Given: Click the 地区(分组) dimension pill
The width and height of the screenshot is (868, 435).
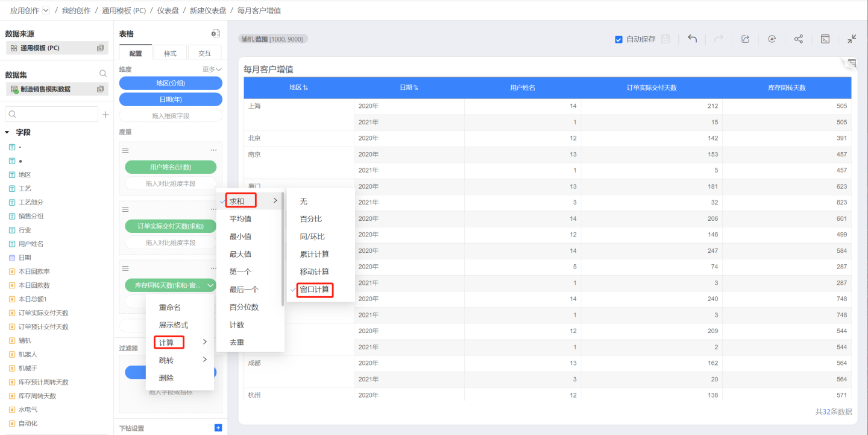Looking at the screenshot, I should [x=171, y=83].
